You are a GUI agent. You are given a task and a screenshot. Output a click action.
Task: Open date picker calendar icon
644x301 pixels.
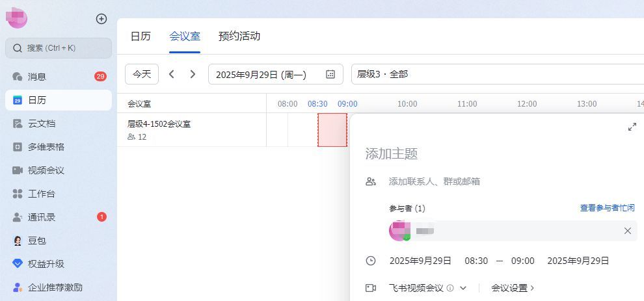point(330,74)
